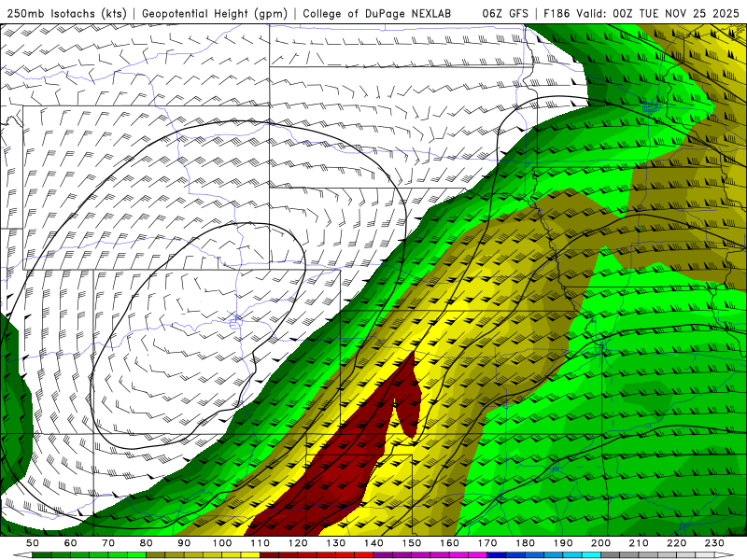Select the first dark red swatch at 110

pyautogui.click(x=269, y=555)
